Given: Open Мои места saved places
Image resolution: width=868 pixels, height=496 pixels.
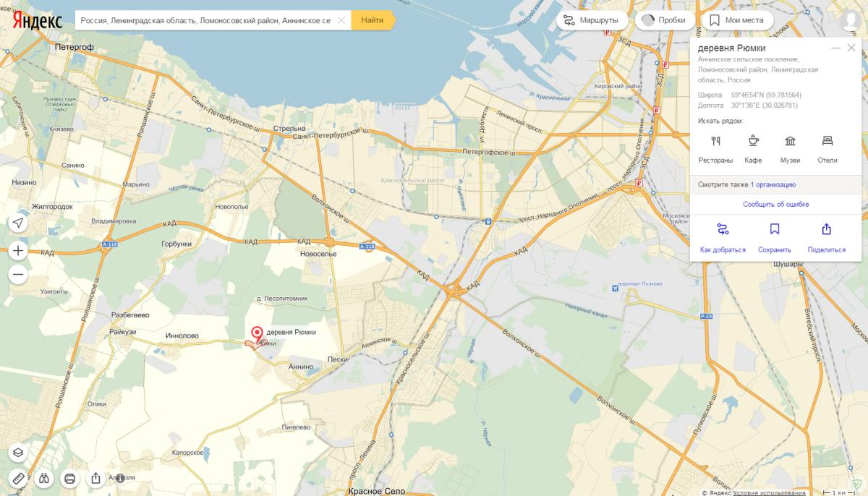Looking at the screenshot, I should point(736,20).
